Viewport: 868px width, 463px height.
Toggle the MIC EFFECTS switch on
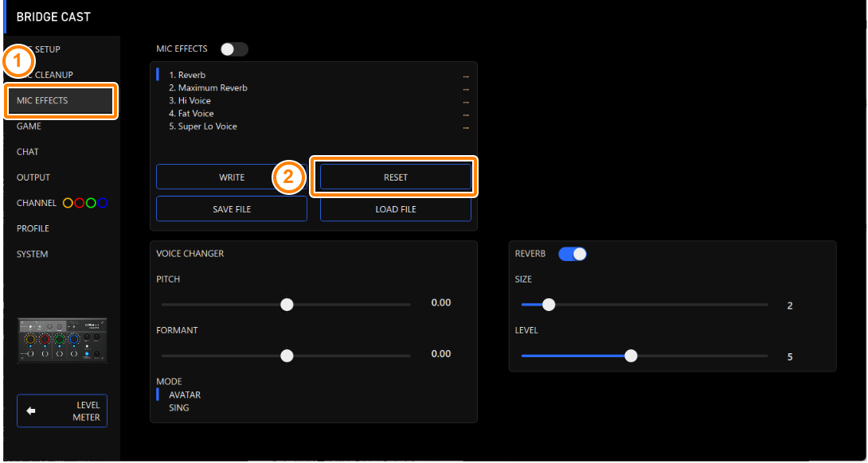[x=234, y=49]
